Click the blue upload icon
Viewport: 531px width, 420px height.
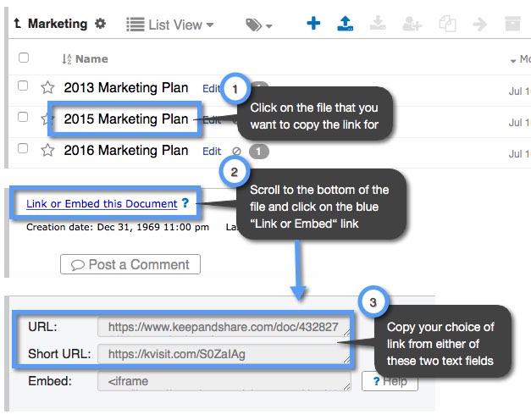[345, 24]
